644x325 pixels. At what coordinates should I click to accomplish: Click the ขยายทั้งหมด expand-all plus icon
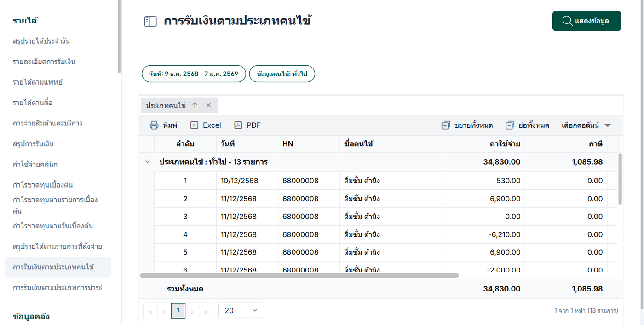[445, 125]
